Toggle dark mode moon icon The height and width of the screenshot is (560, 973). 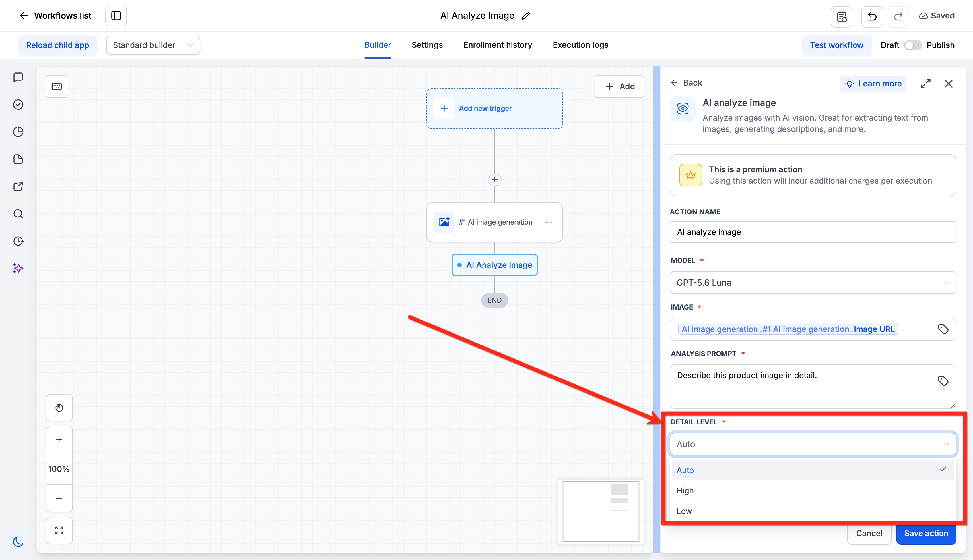[18, 542]
